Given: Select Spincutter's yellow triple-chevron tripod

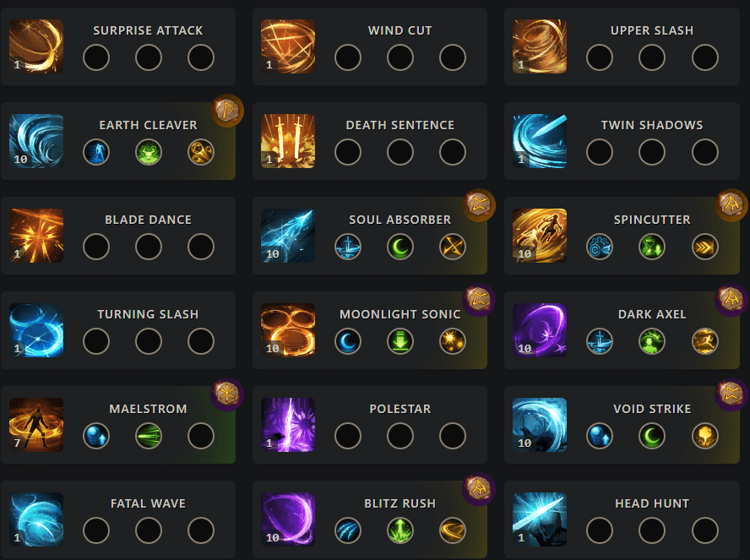Looking at the screenshot, I should [x=704, y=247].
